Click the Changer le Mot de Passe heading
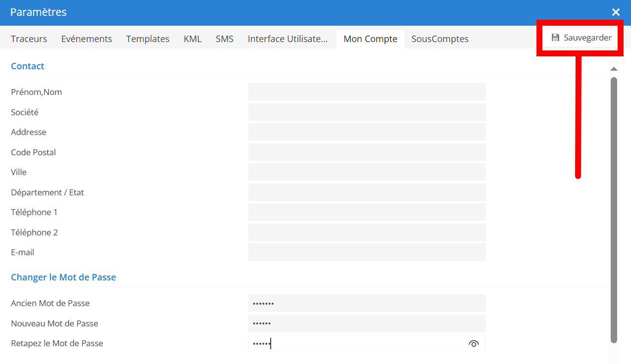Screen dimensions: 631x364 point(63,277)
